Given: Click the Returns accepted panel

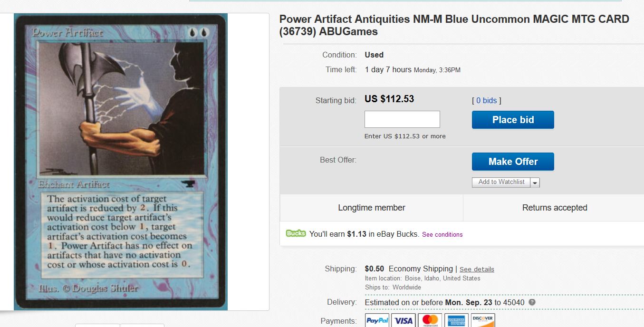Looking at the screenshot, I should [554, 208].
